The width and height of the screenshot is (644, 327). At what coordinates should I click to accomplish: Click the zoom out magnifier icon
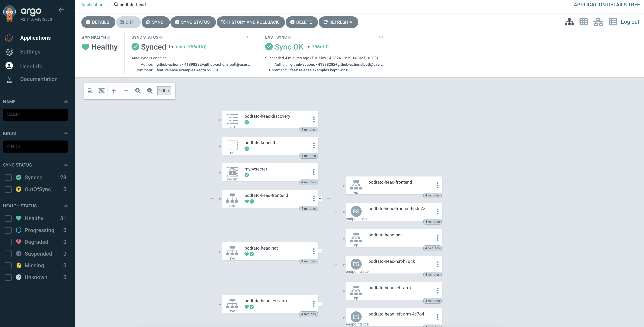tap(150, 91)
